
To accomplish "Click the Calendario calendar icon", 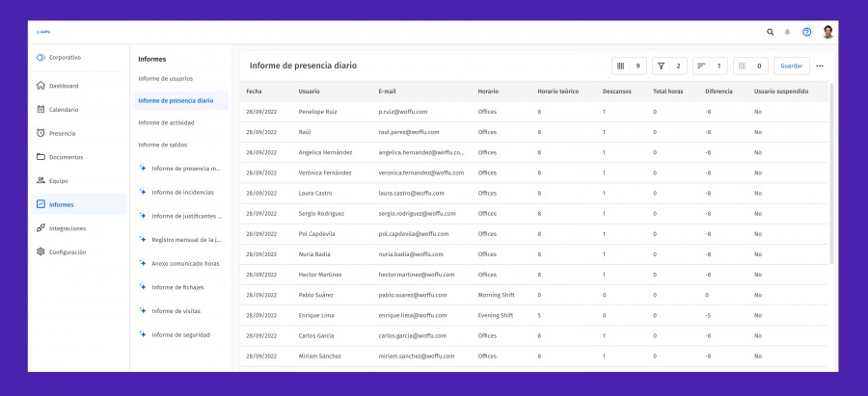I will [x=41, y=110].
